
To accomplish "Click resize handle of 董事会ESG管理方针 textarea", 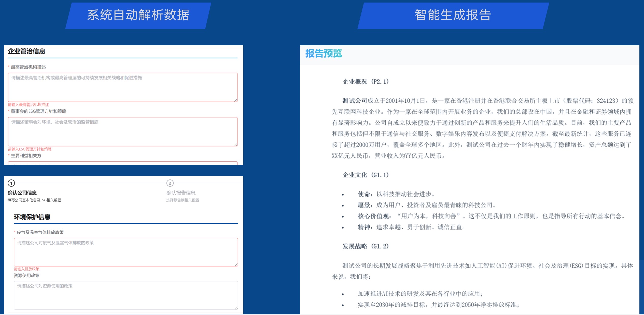I will [236, 145].
